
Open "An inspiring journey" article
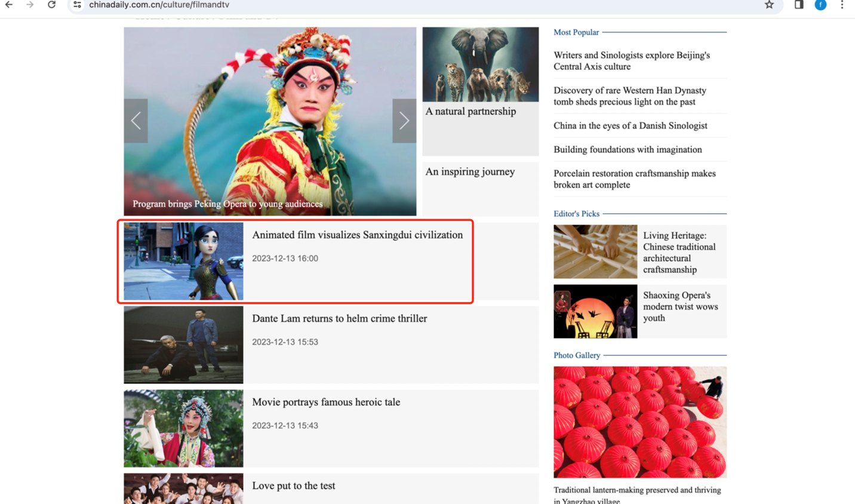tap(470, 171)
